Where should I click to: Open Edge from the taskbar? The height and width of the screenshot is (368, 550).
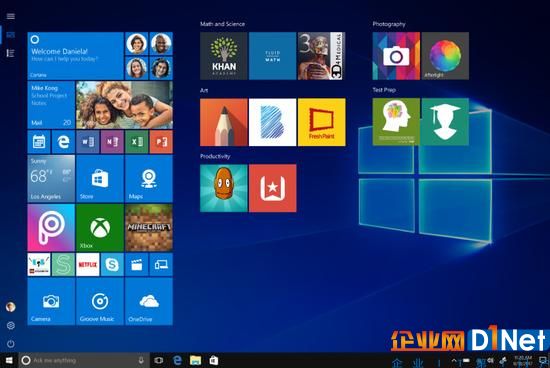(x=177, y=360)
